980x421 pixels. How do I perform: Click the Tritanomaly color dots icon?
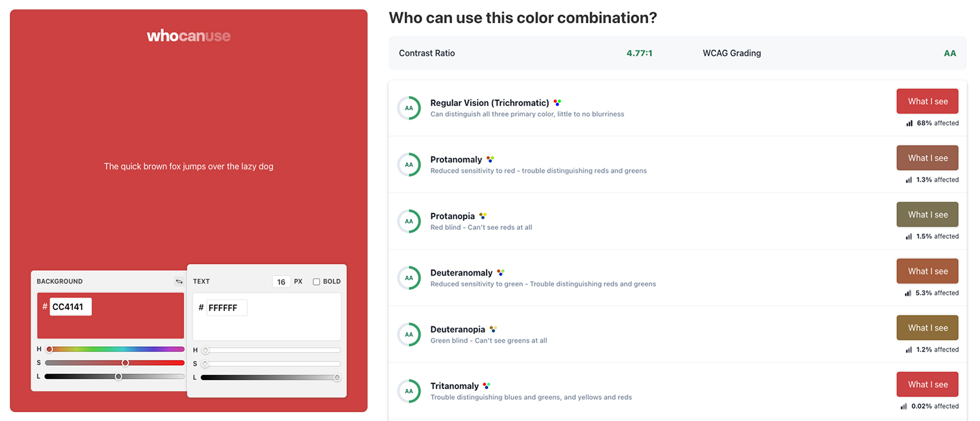pyautogui.click(x=487, y=386)
